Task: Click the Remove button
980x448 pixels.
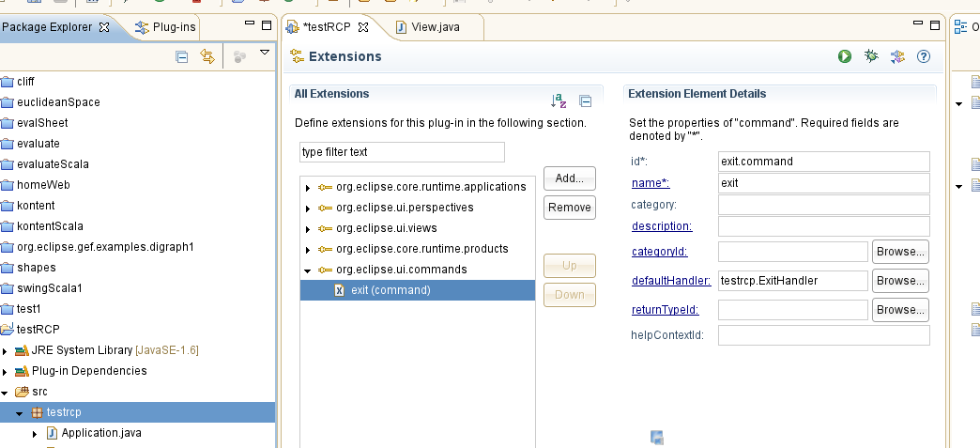Action: tap(570, 208)
